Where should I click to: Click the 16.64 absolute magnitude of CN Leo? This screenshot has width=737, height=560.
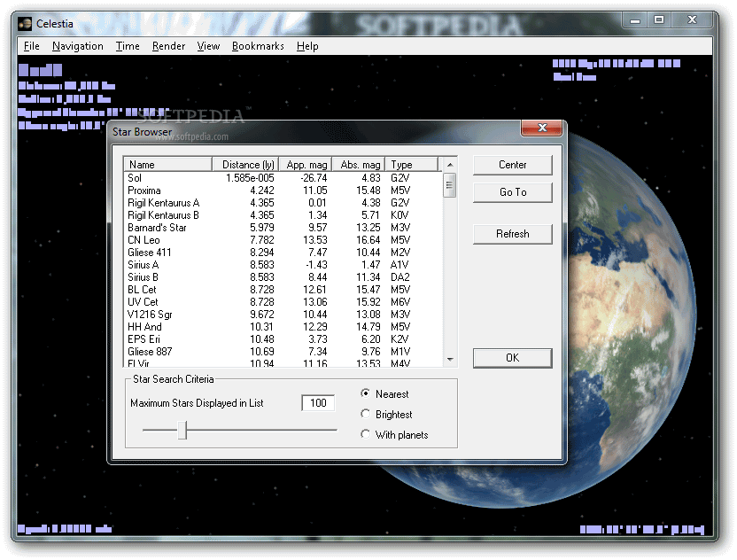click(368, 240)
